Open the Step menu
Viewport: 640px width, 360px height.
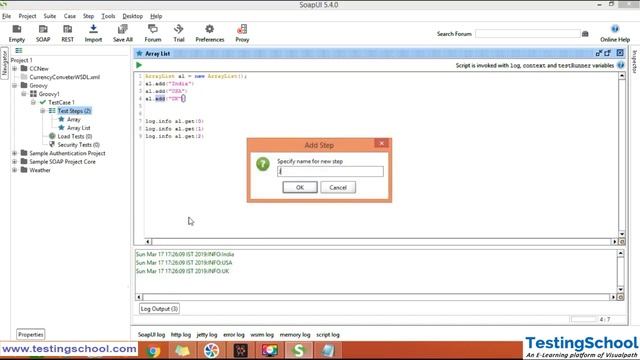89,16
